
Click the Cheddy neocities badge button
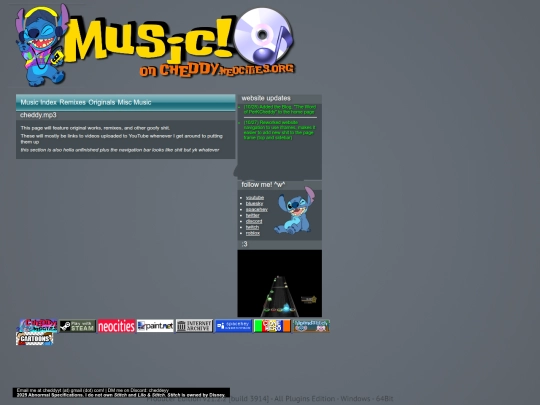[38, 325]
